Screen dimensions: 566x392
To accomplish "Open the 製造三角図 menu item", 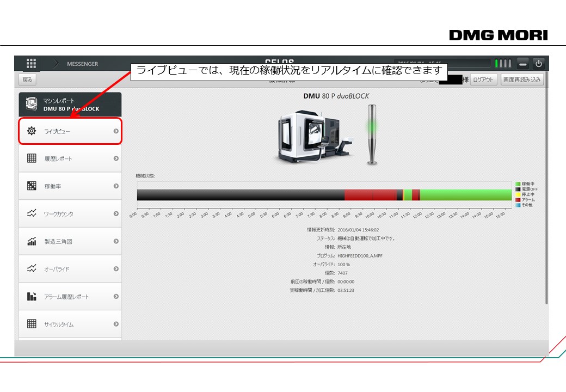I will [70, 242].
